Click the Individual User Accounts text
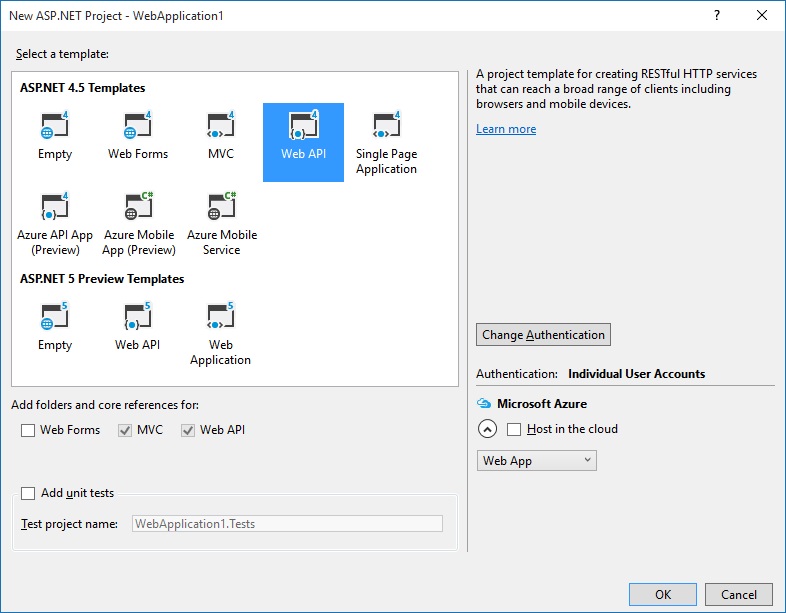This screenshot has width=786, height=613. pyautogui.click(x=637, y=374)
